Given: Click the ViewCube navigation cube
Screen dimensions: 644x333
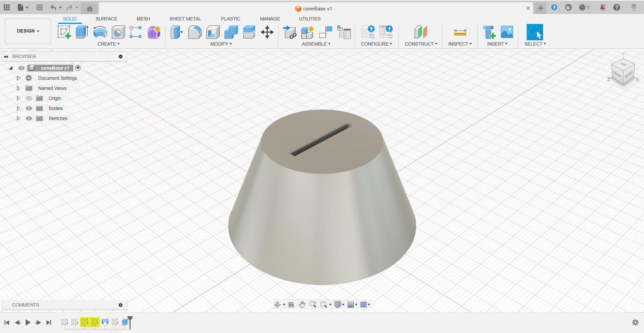Looking at the screenshot, I should 623,72.
